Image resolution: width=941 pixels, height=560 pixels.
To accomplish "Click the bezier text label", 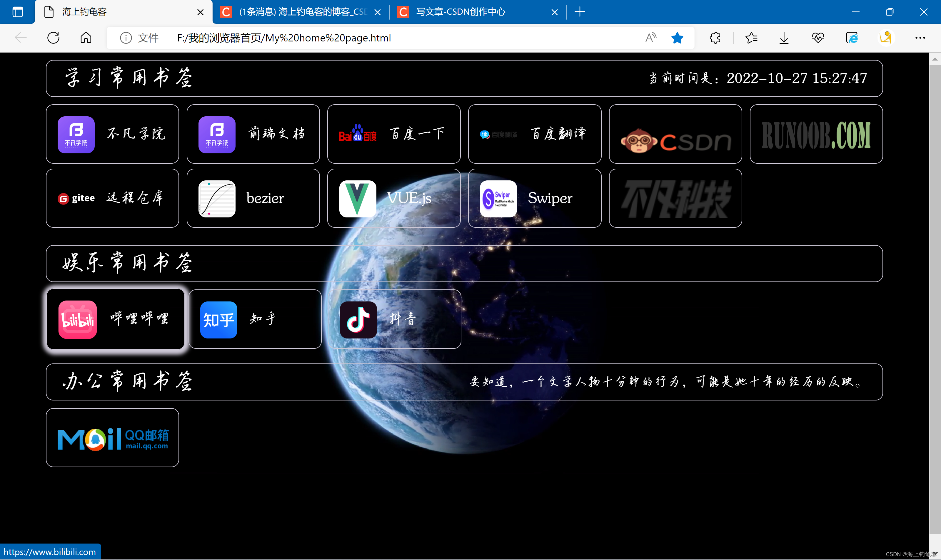I will coord(265,198).
